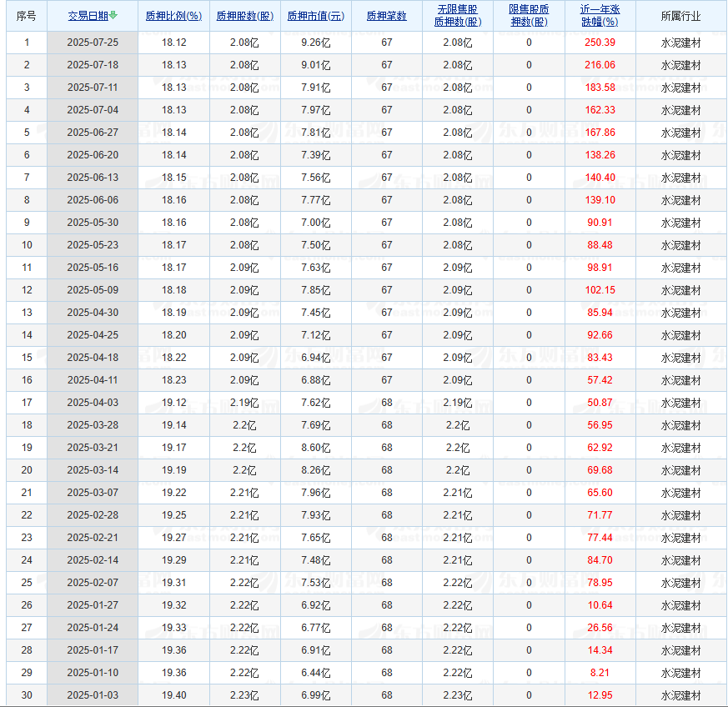Image resolution: width=728 pixels, height=707 pixels.
Task: Select date cell 2025-01-27
Action: click(93, 605)
